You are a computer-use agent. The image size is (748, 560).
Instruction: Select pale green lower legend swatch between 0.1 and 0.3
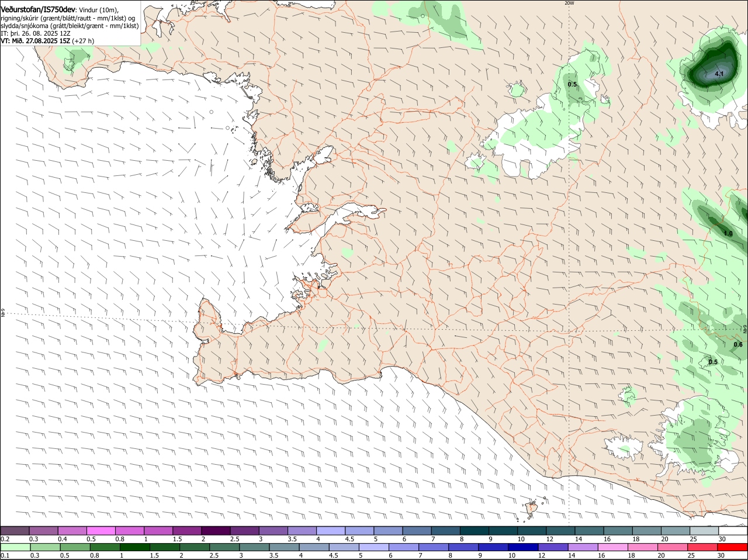point(16,547)
